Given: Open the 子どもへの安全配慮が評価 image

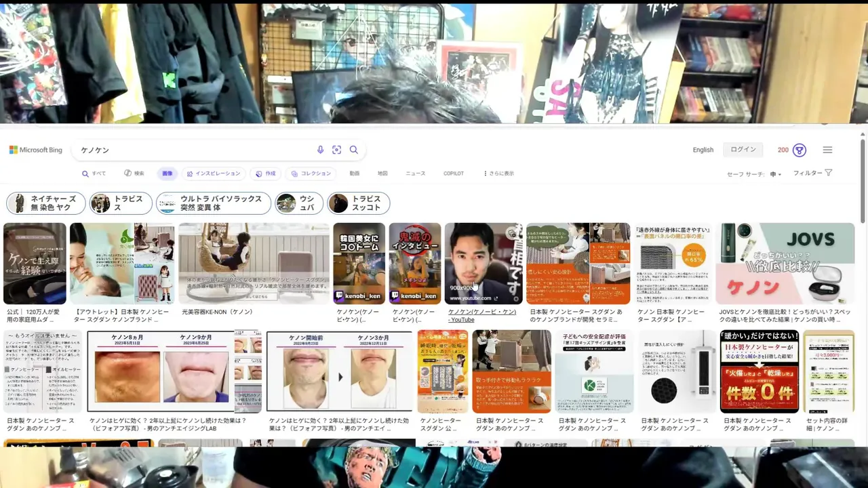Looking at the screenshot, I should click(595, 371).
